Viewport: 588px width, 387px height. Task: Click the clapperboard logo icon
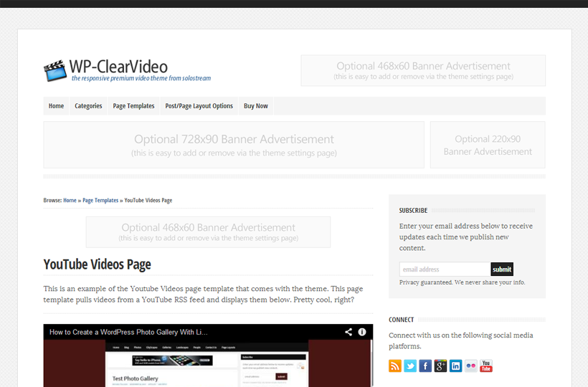pyautogui.click(x=55, y=70)
